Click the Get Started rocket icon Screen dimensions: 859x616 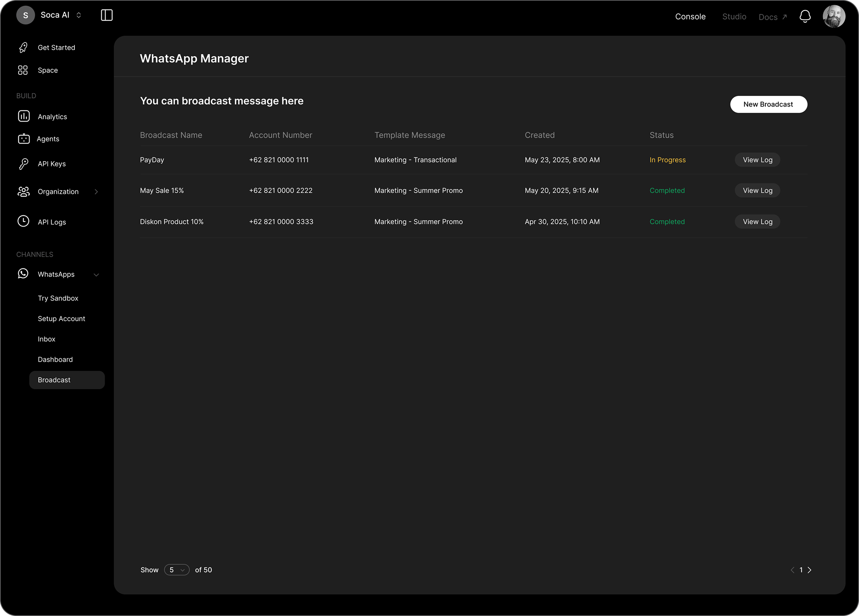pos(23,48)
